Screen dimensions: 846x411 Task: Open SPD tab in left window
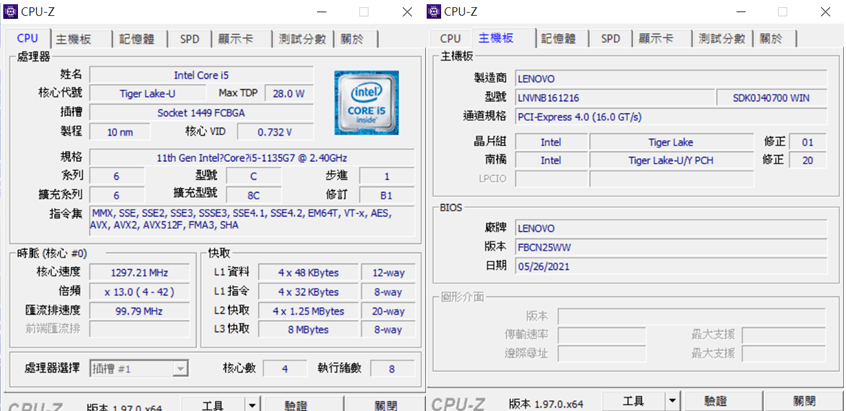coord(189,39)
